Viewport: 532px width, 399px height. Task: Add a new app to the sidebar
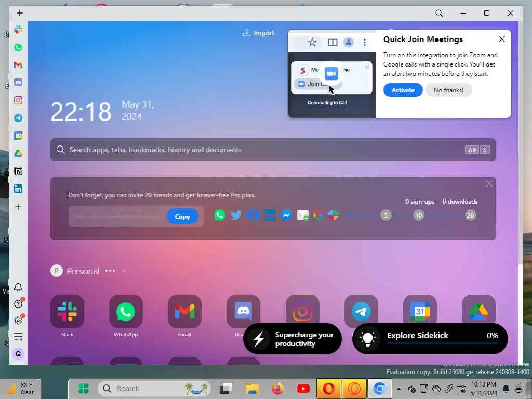(x=18, y=207)
